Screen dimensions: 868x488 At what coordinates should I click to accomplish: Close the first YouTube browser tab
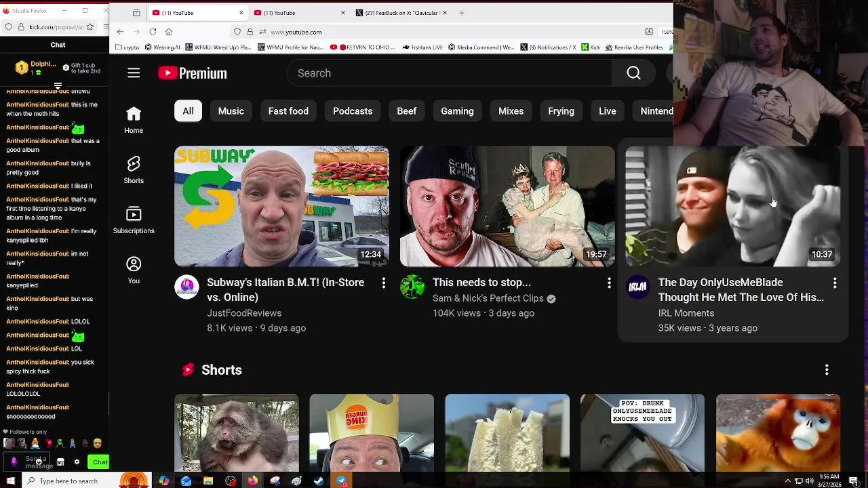point(241,13)
